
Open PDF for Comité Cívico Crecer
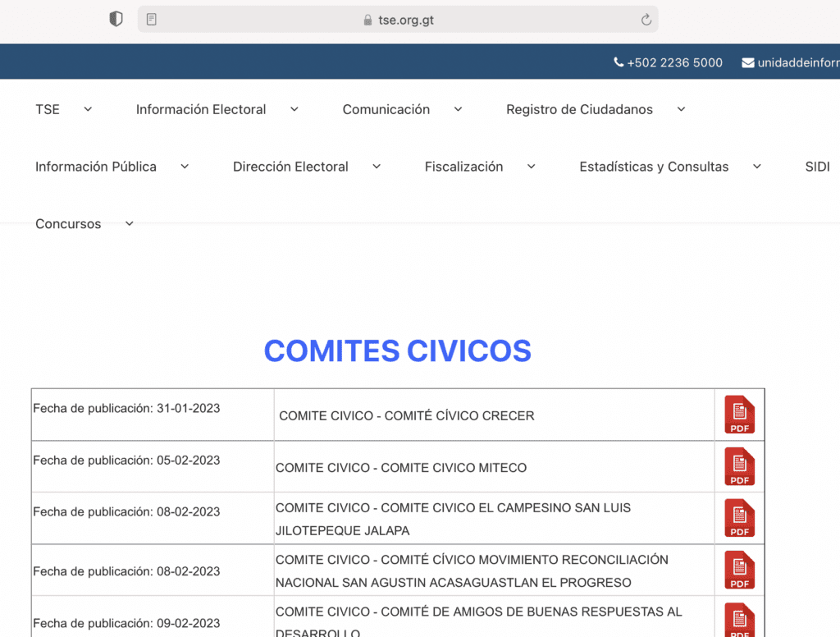coord(739,415)
